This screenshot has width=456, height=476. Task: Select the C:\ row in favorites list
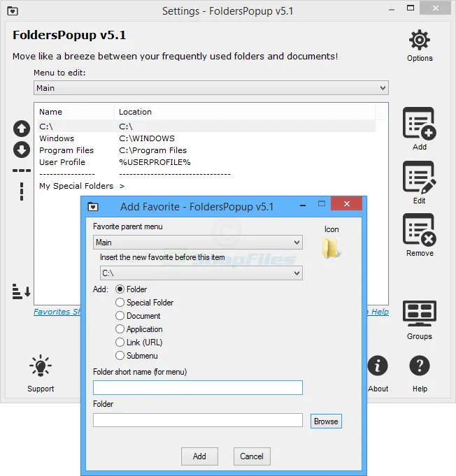click(206, 127)
